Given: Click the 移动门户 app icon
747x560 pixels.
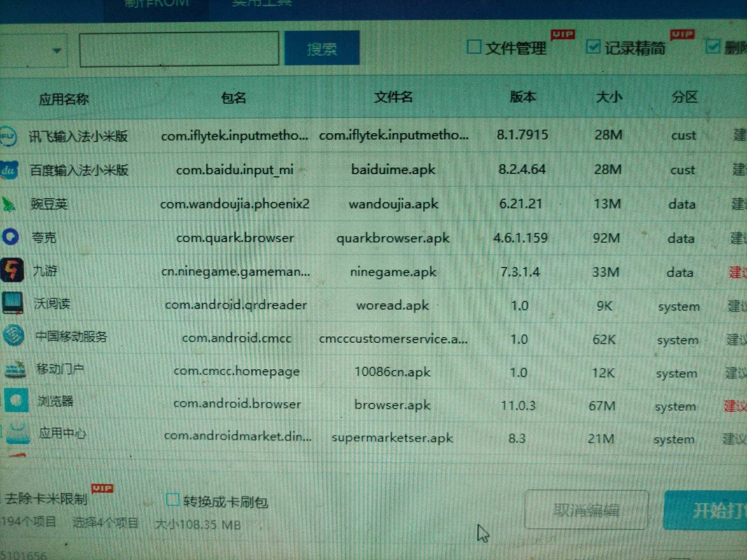Looking at the screenshot, I should point(15,369).
